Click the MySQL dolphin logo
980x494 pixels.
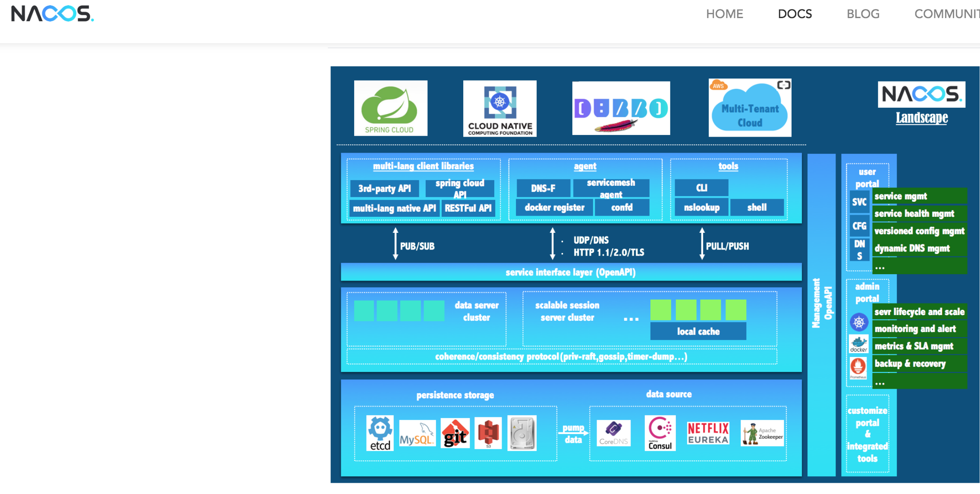417,434
